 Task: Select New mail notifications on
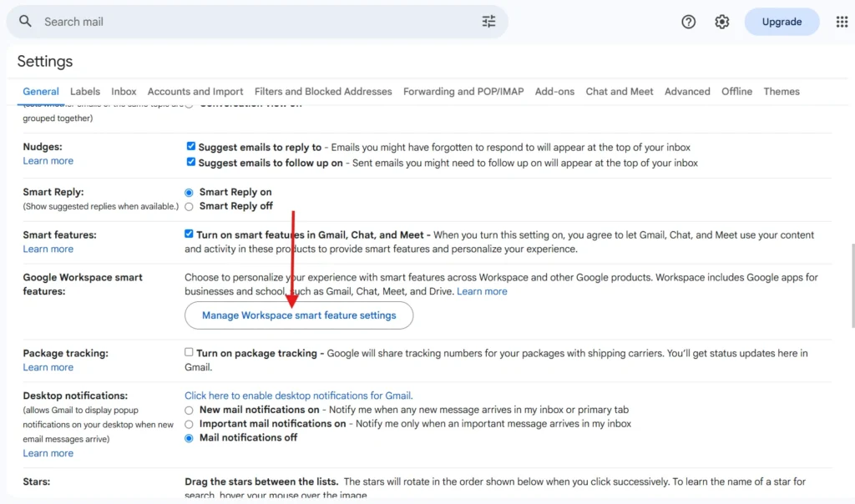click(x=189, y=411)
